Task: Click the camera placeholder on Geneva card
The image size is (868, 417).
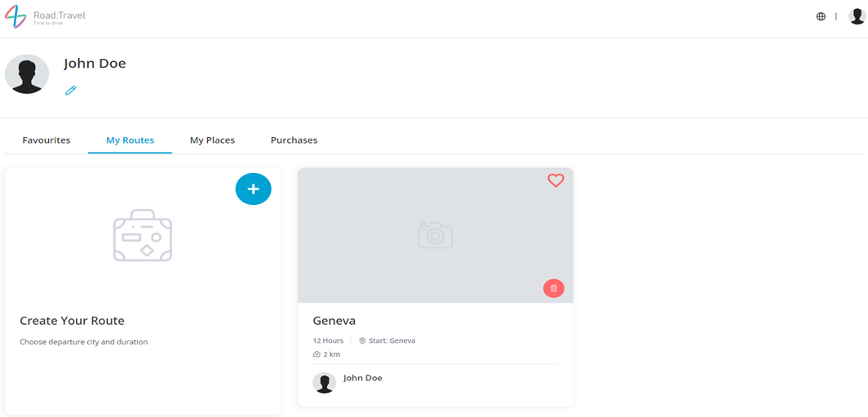Action: click(435, 235)
